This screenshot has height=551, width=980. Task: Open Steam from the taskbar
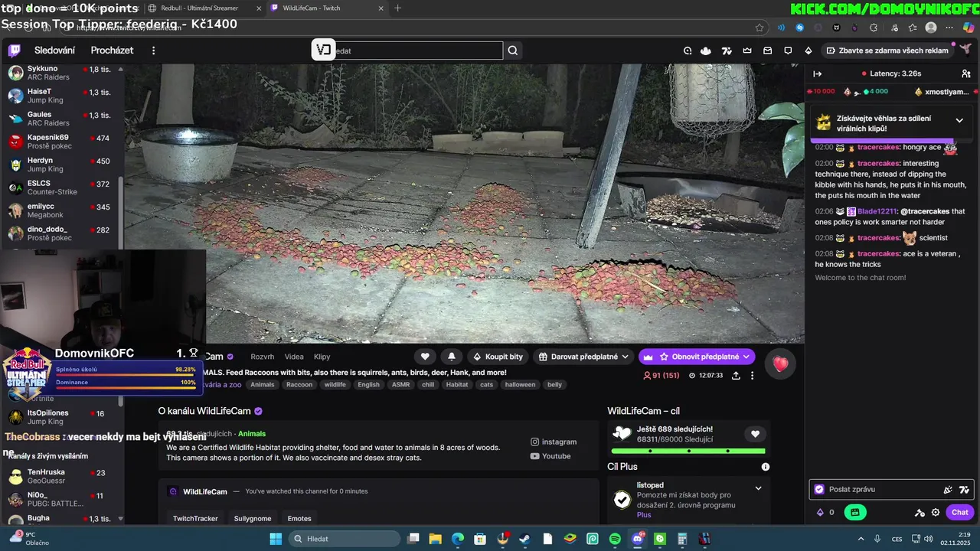524,539
